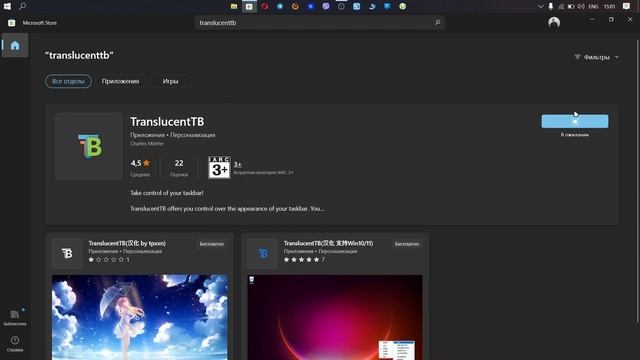Viewport: 640px width, 360px height.
Task: Switch to the Apps (Приложения) tab
Action: pos(120,81)
